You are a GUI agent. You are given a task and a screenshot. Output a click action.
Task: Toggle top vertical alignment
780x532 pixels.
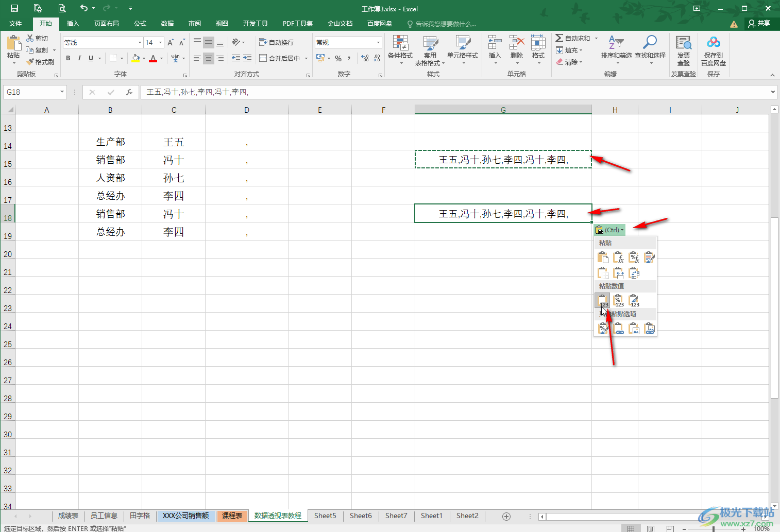pyautogui.click(x=197, y=42)
